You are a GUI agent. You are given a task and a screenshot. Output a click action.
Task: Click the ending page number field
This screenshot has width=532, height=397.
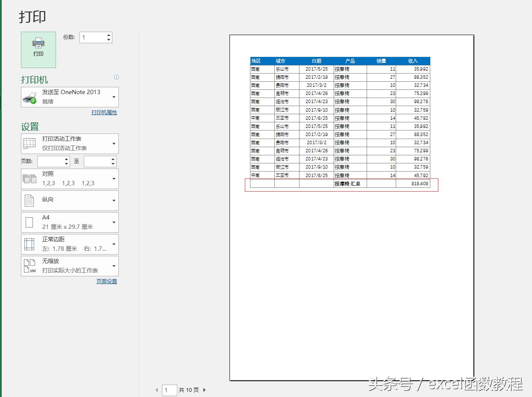[97, 161]
